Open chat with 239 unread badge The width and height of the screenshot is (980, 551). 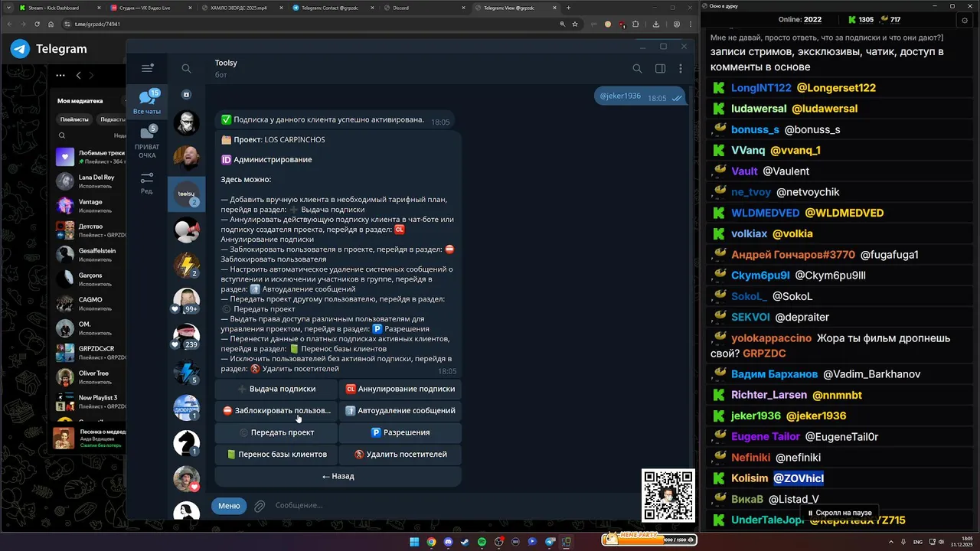pyautogui.click(x=186, y=336)
